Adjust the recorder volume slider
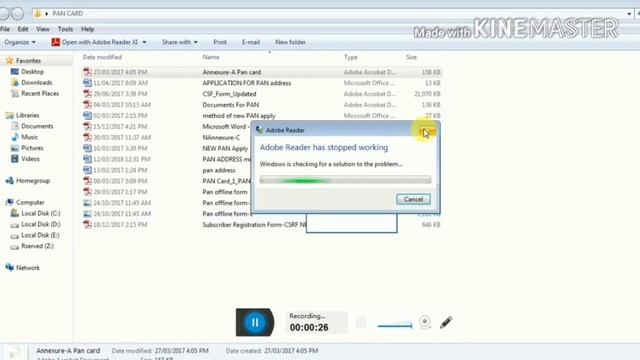 pyautogui.click(x=395, y=325)
